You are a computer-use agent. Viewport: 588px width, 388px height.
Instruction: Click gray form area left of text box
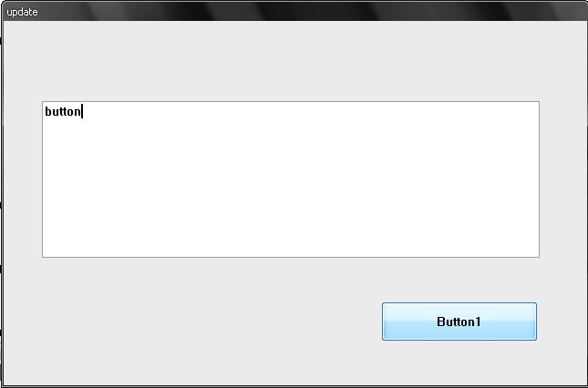click(23, 179)
